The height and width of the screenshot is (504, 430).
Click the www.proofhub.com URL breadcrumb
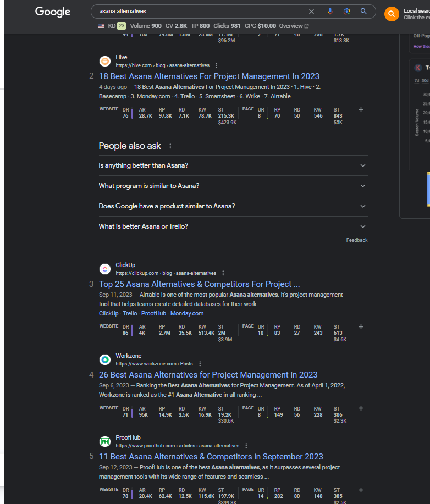coord(178,446)
